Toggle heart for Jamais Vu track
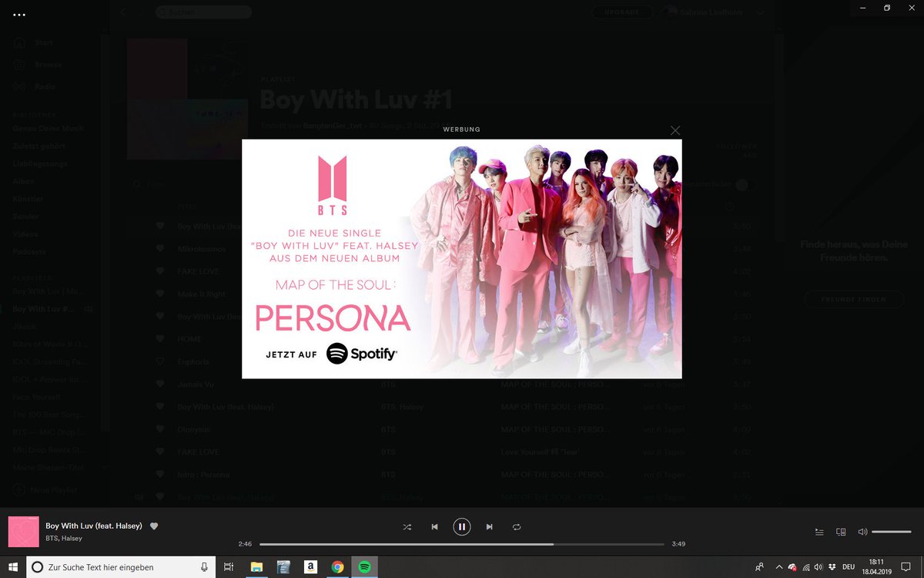The width and height of the screenshot is (924, 578). 160,384
